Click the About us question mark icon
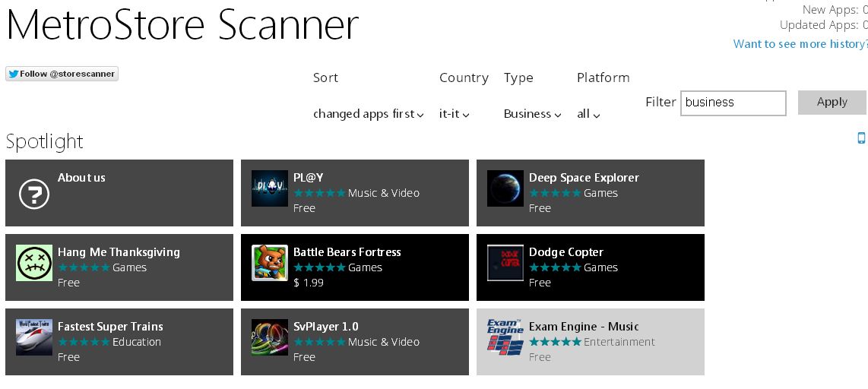868x389 pixels. [33, 194]
